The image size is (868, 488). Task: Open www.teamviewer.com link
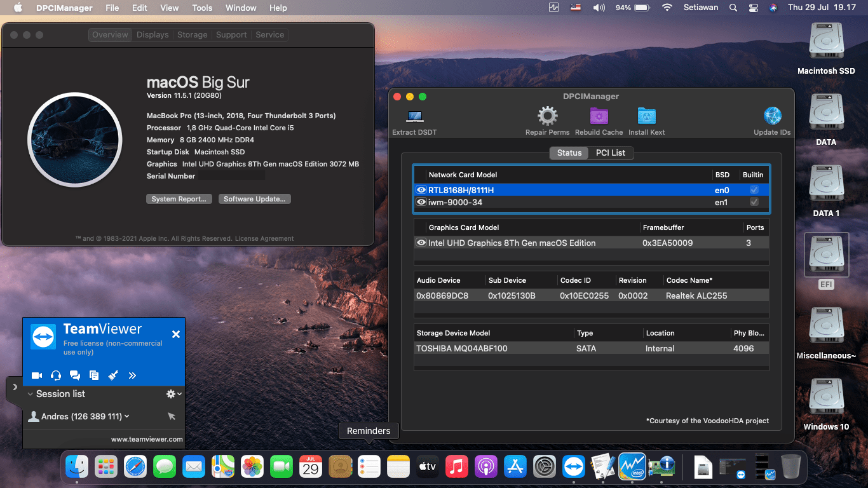(147, 439)
